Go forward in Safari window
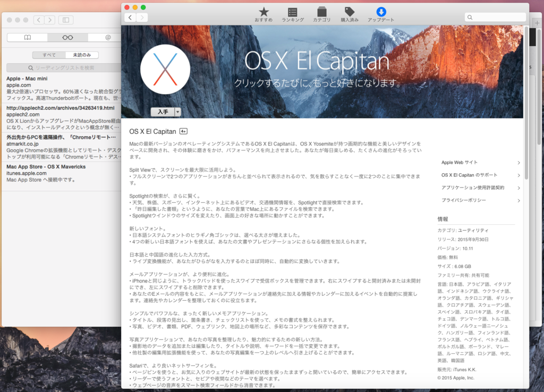544x392 pixels. (50, 20)
